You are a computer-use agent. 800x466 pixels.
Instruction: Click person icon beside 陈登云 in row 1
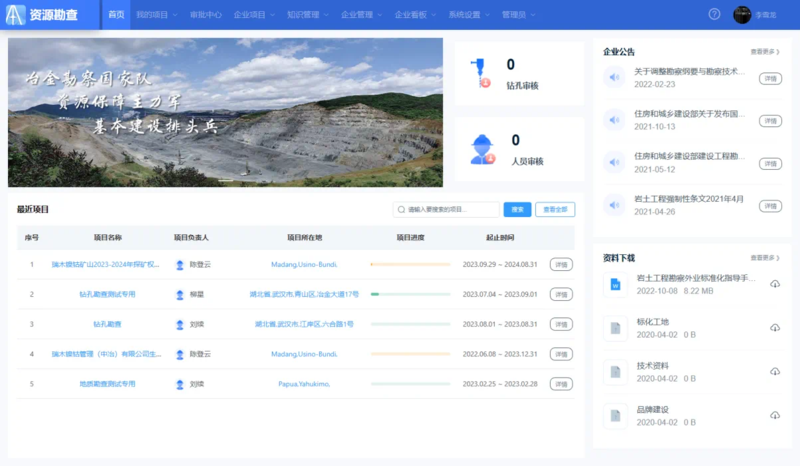[x=180, y=265]
